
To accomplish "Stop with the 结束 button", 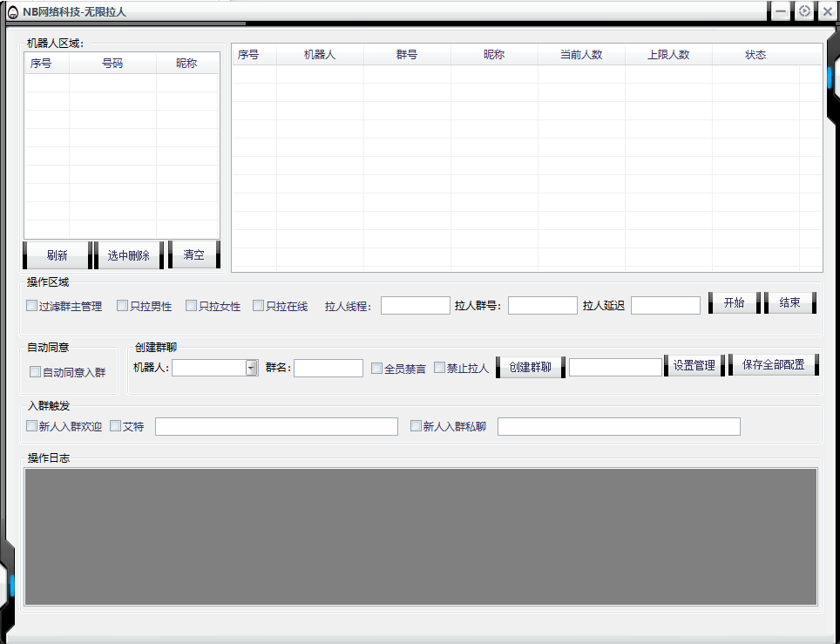I will (790, 302).
